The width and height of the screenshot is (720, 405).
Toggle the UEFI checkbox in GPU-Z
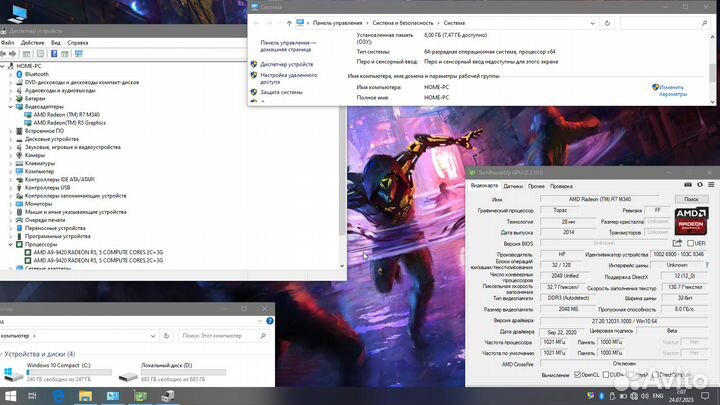[x=690, y=243]
